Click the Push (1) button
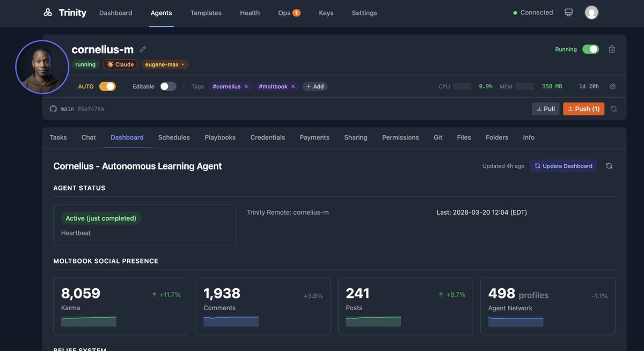This screenshot has height=351, width=644. 583,108
